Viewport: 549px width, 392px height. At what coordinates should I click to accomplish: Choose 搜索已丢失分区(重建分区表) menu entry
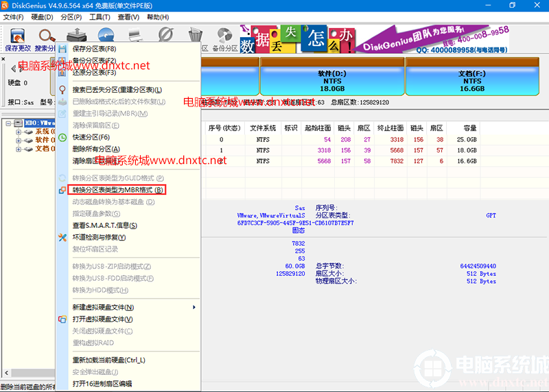[117, 90]
